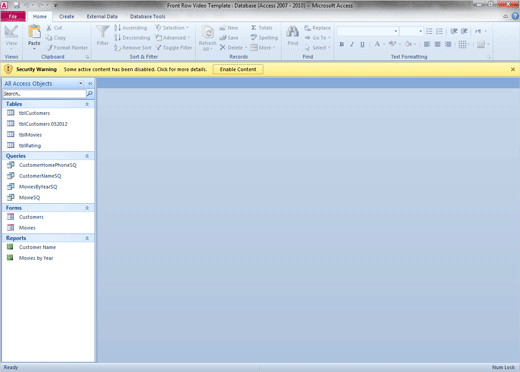Open the Select dropdown in Find group
Viewport: 520px width, 372px height.
[317, 48]
